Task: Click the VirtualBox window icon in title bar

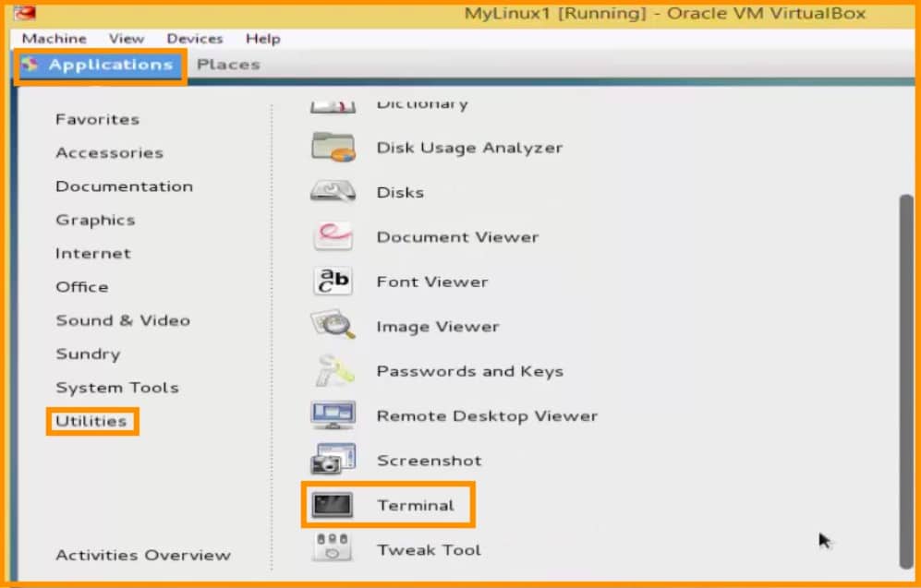Action: tap(25, 12)
